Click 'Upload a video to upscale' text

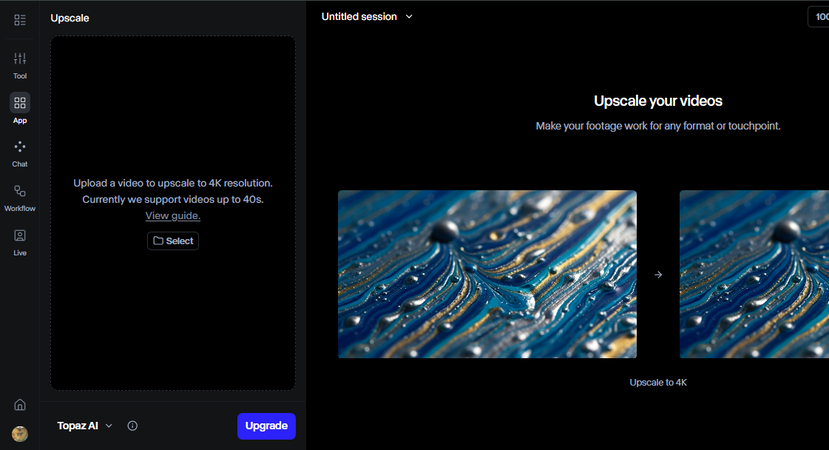(x=173, y=183)
